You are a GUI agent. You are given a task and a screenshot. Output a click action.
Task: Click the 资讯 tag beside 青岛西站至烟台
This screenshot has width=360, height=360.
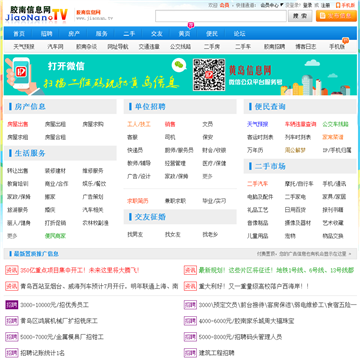coord(12,286)
